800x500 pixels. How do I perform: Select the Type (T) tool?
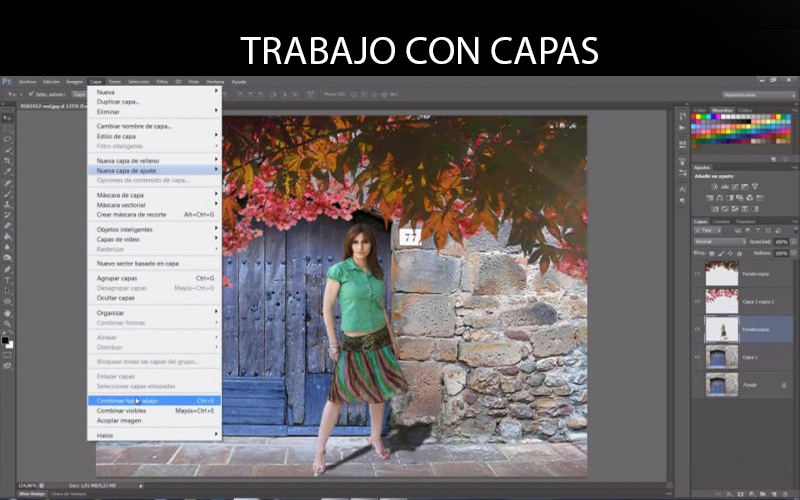coord(7,279)
